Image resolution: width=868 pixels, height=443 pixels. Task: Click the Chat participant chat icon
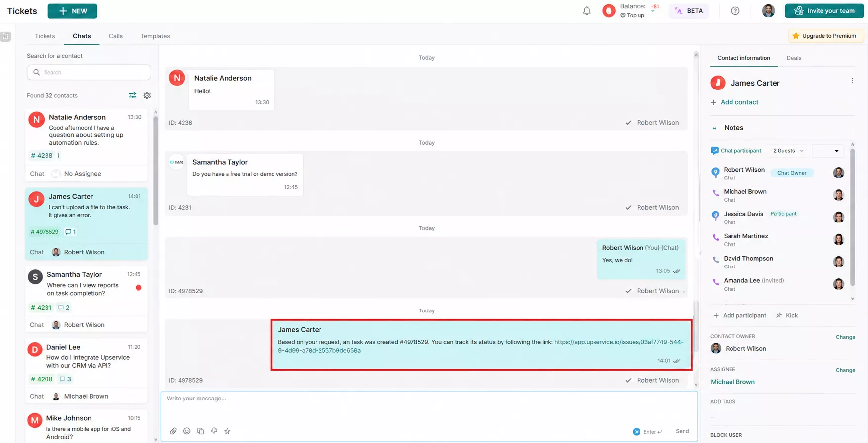[x=715, y=151]
